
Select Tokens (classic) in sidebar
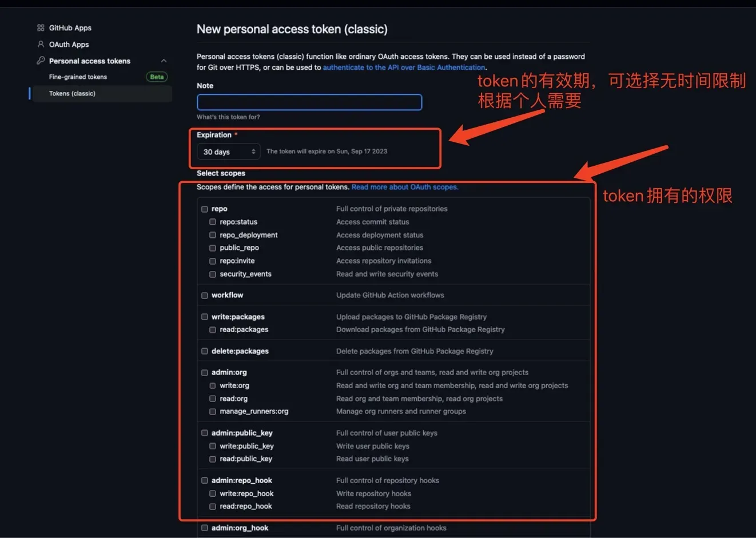pyautogui.click(x=102, y=93)
